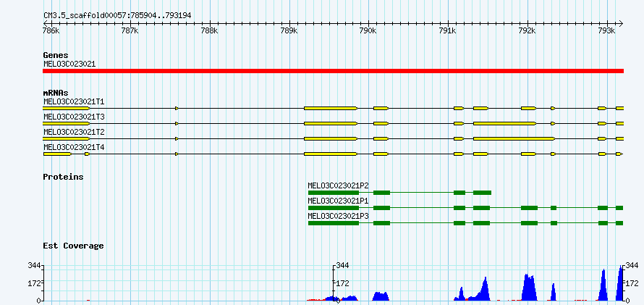This screenshot has width=644, height=305.
Task: Click the middle axis 172 scale label
Action: tap(344, 283)
